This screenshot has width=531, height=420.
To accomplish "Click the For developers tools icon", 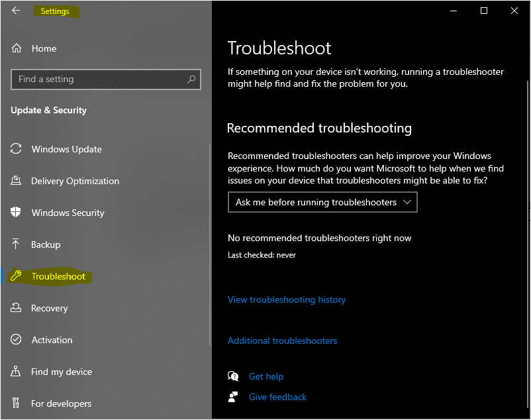I will click(x=16, y=403).
